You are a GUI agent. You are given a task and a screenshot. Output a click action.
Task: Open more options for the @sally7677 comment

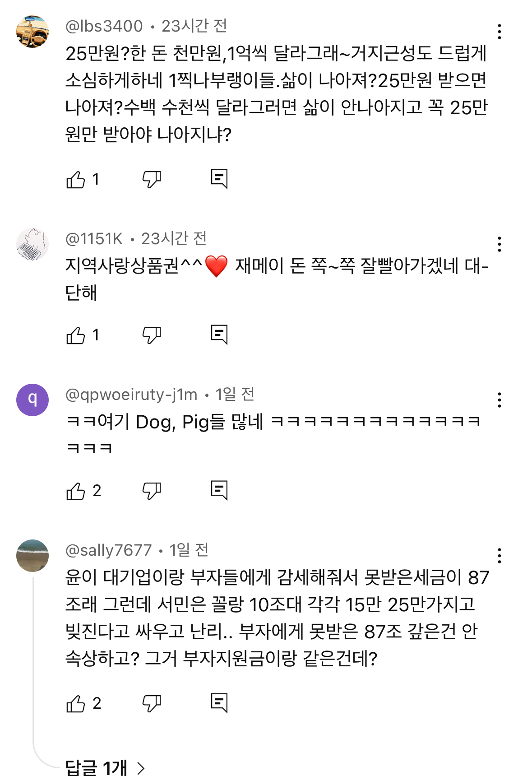pos(499,556)
